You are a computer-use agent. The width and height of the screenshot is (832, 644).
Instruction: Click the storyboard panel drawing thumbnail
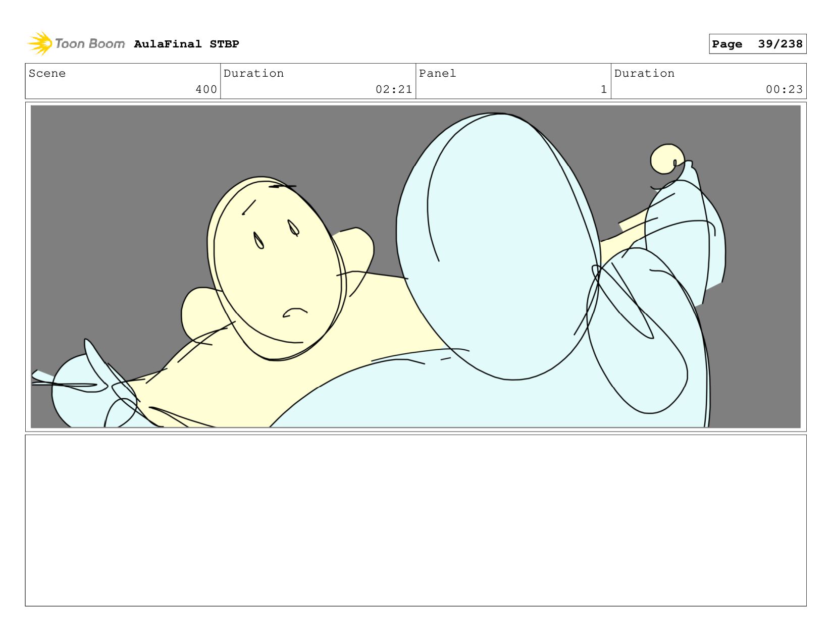(x=415, y=266)
